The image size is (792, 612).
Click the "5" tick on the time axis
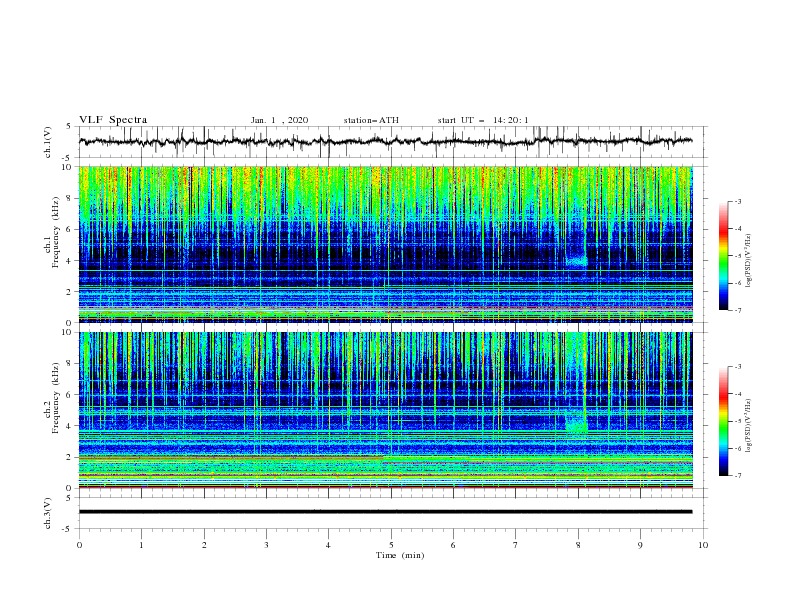[391, 545]
